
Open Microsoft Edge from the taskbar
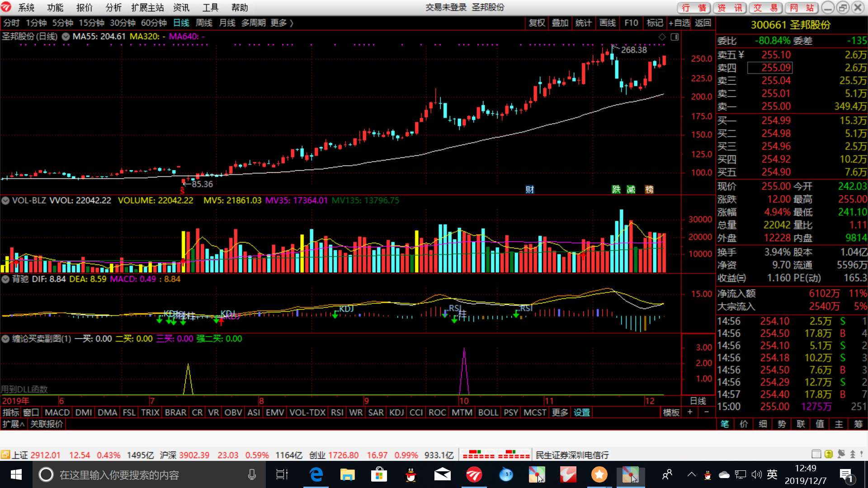coord(316,474)
